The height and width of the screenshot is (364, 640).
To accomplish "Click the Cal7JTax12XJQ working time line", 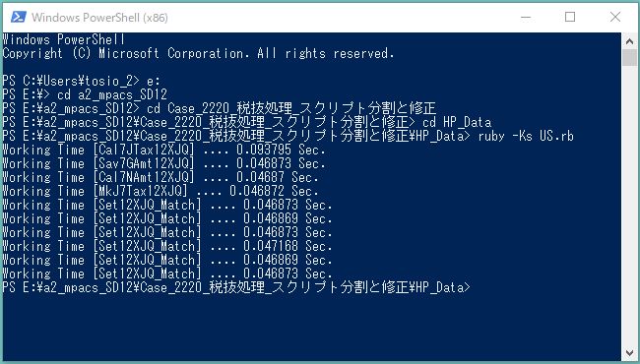I will click(x=164, y=150).
